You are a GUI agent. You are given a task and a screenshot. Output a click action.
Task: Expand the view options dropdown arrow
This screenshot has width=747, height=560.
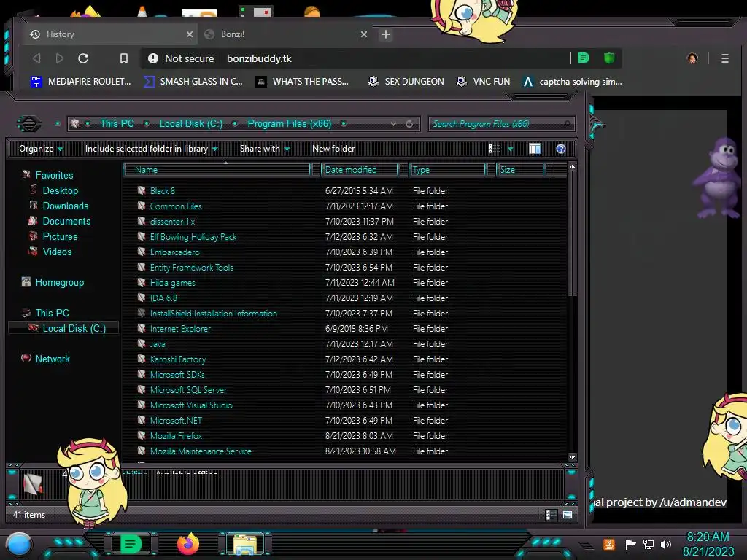tap(510, 149)
